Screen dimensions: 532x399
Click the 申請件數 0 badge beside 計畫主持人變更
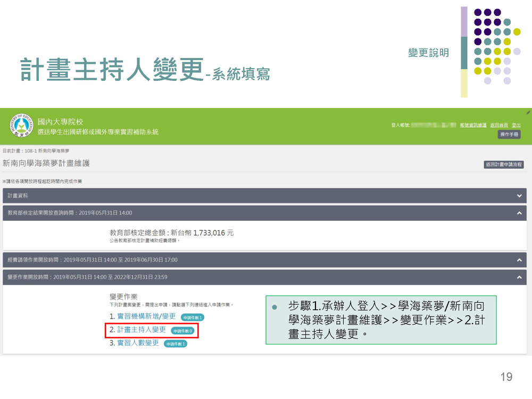pyautogui.click(x=182, y=330)
